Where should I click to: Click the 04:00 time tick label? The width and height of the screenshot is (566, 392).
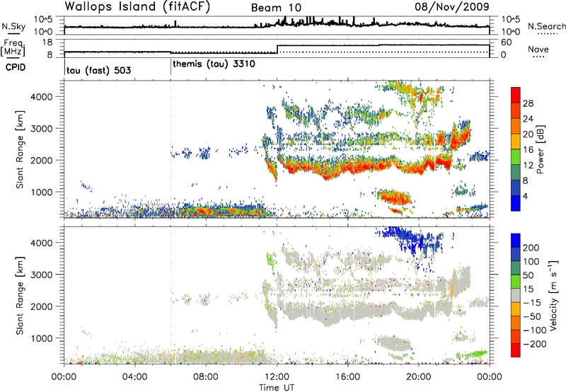[x=135, y=377]
